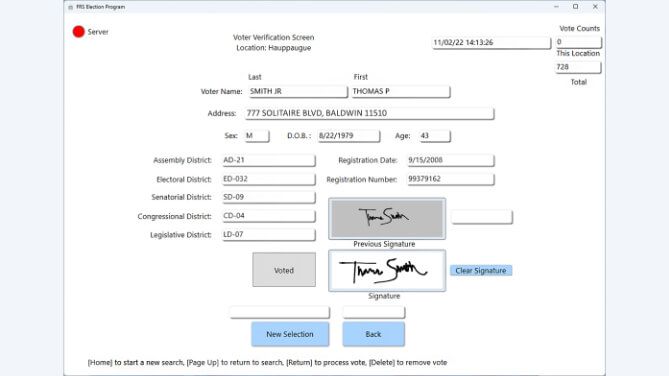Screen dimensions: 669x376
Task: Click the Vote Counts label
Action: click(579, 29)
